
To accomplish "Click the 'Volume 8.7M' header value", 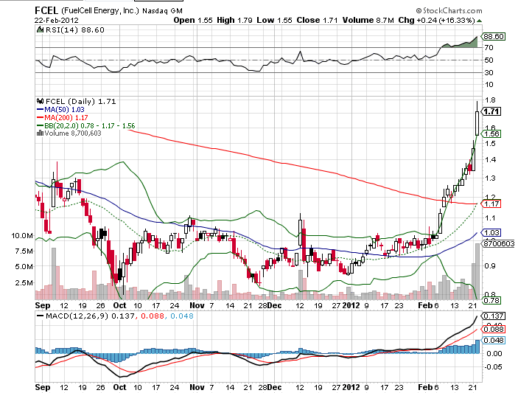I will (x=368, y=21).
